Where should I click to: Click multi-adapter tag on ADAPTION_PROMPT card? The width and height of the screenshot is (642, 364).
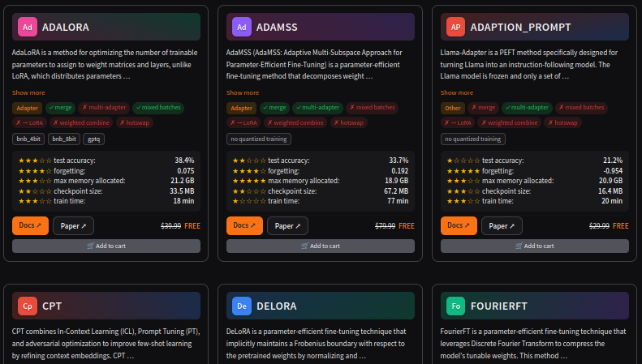527,108
